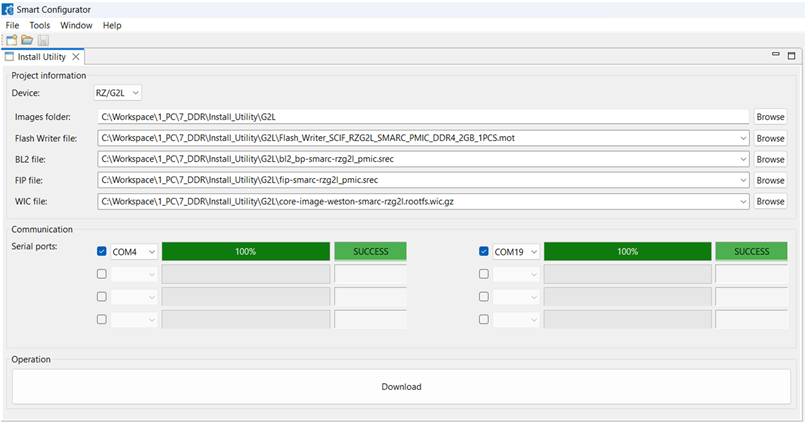Expand the Flash Writer file dropdown

742,138
